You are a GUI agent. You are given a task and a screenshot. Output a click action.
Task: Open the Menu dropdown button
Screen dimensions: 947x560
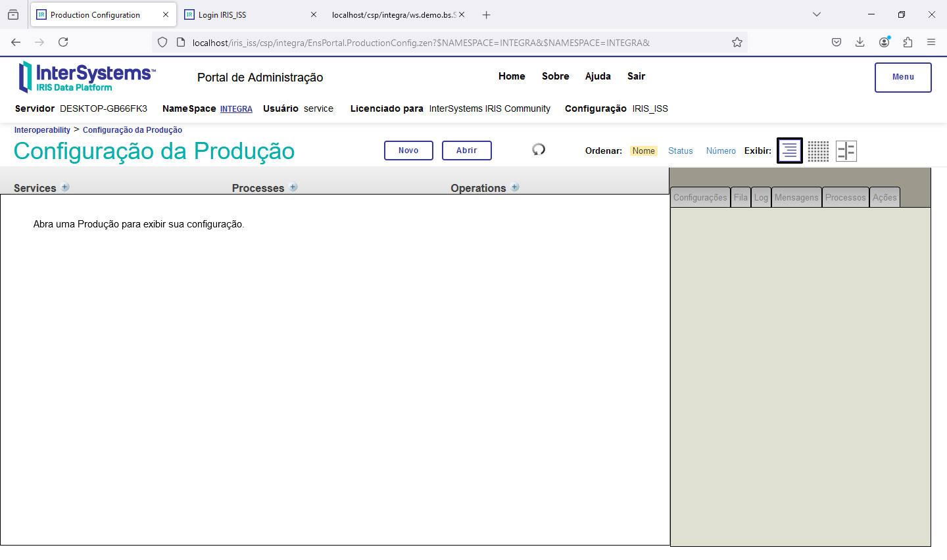[x=902, y=78]
